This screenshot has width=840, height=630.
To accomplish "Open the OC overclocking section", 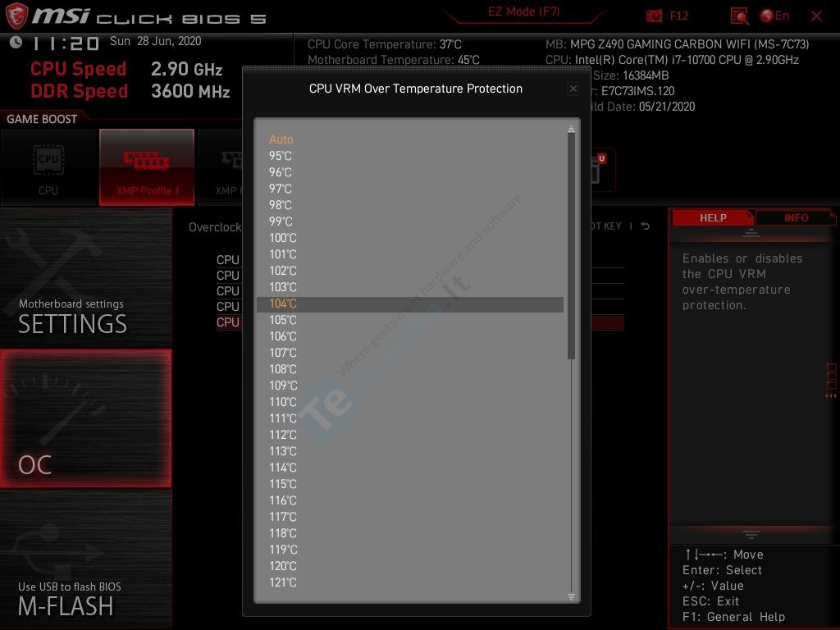I will coord(85,418).
